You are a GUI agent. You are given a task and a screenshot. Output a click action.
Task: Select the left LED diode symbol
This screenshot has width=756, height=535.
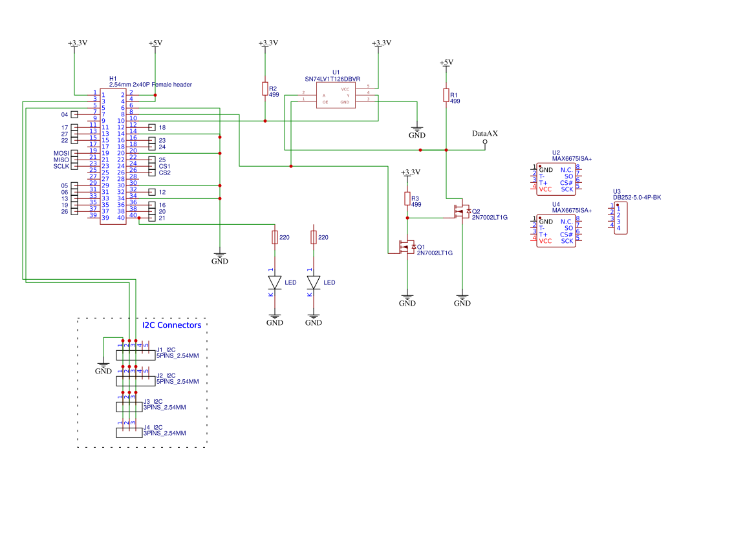(x=275, y=282)
